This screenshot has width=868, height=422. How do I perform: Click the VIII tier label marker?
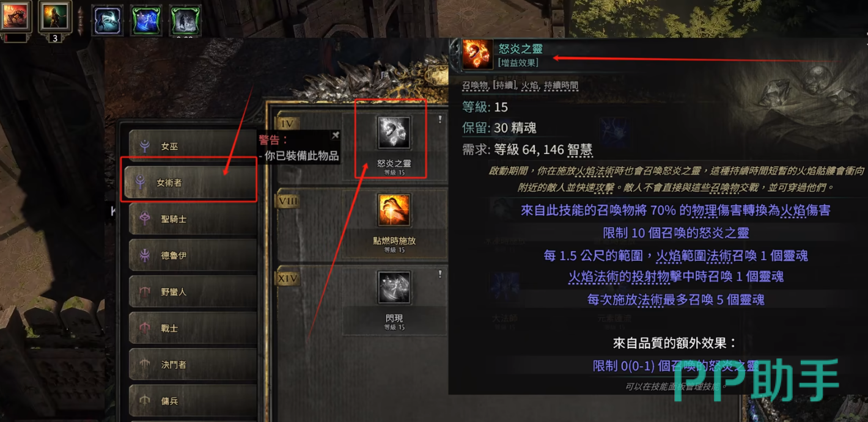point(287,201)
